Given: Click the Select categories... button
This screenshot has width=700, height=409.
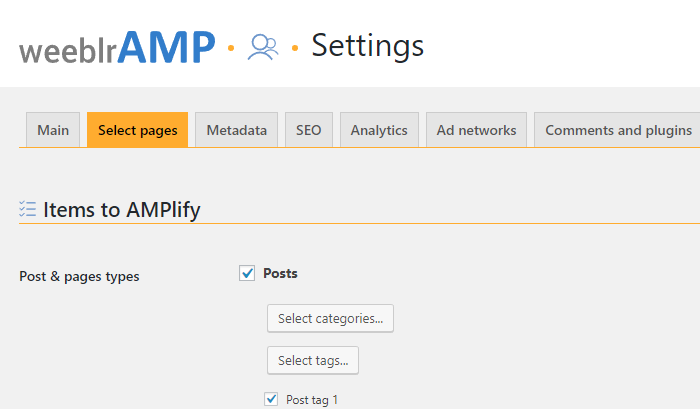Looking at the screenshot, I should [330, 318].
